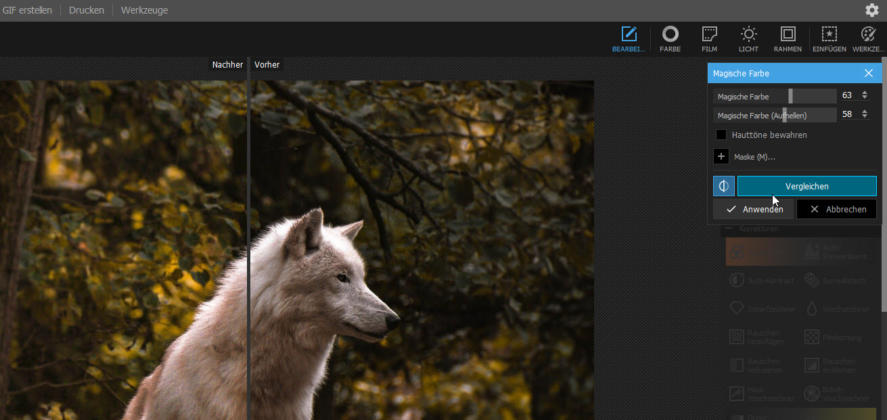The height and width of the screenshot is (420, 887).
Task: Open settings via the gear icon
Action: [872, 10]
